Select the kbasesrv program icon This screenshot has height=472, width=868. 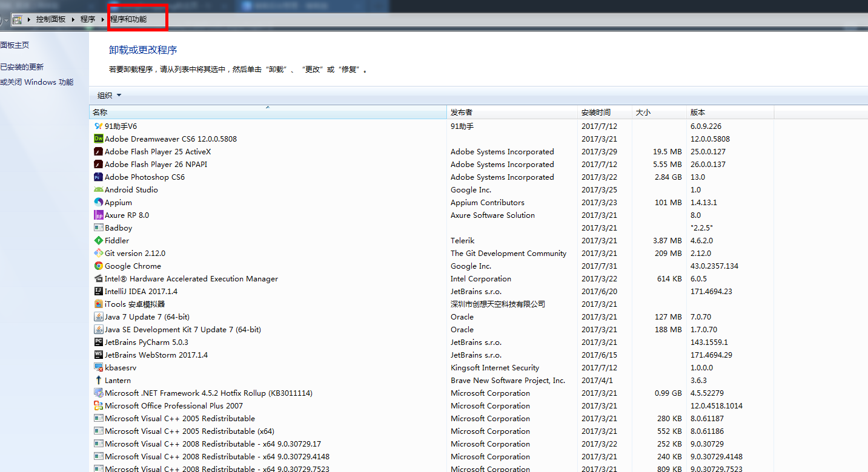coord(99,367)
